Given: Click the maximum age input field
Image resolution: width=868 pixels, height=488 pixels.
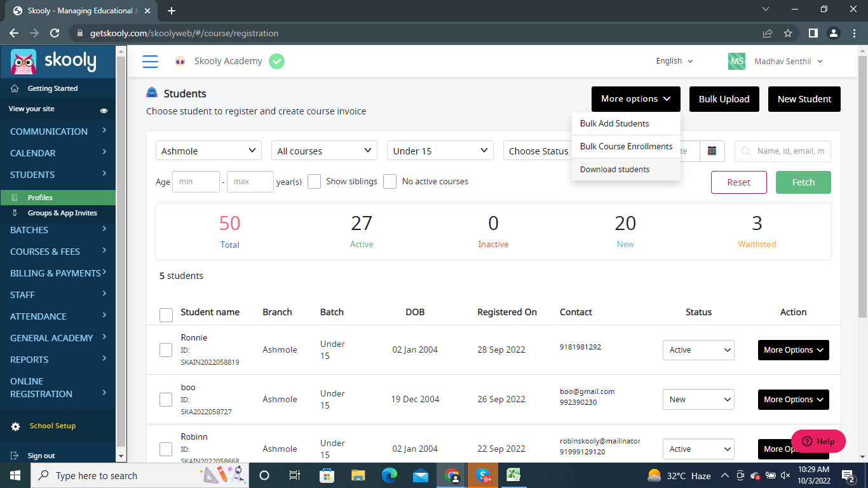Looking at the screenshot, I should pos(250,182).
